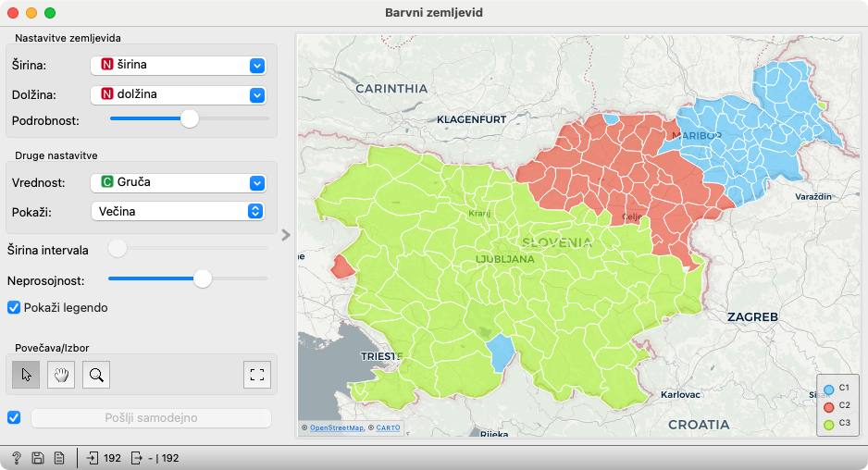
Task: Uncheck the Pokaži legendo checkbox
Action: click(x=14, y=307)
